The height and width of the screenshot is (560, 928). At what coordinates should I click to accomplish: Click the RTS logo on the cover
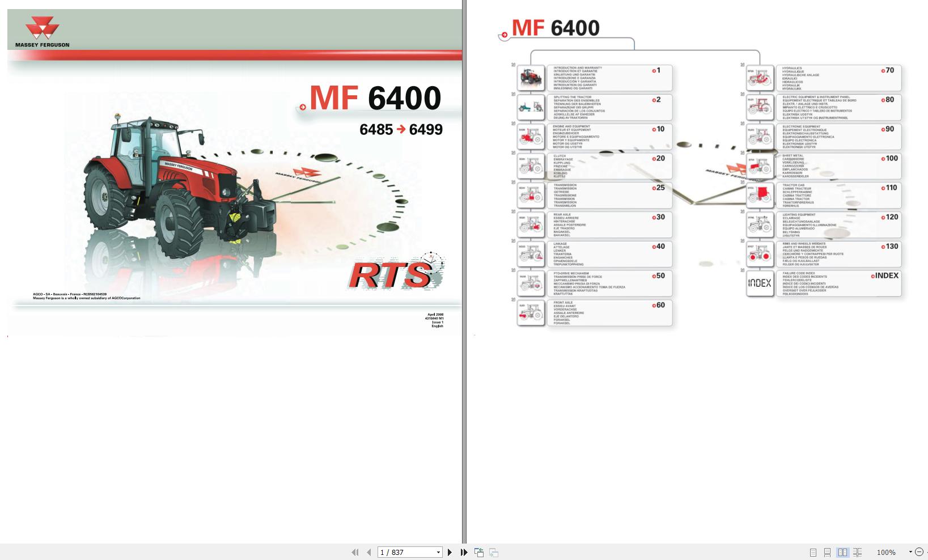point(396,271)
